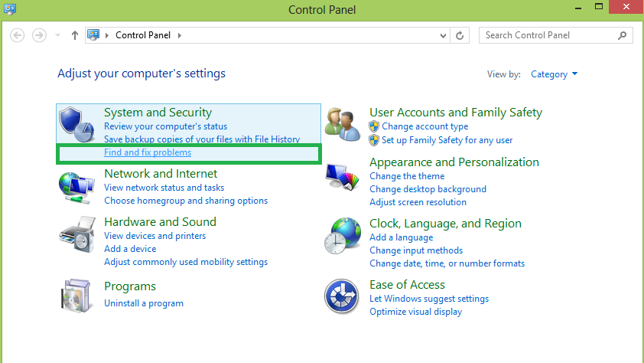Open Optimize visual display link
644x363 pixels.
(x=415, y=312)
